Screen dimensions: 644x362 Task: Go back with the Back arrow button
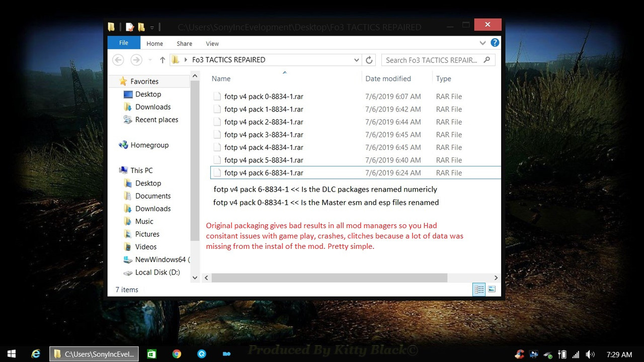pyautogui.click(x=118, y=60)
